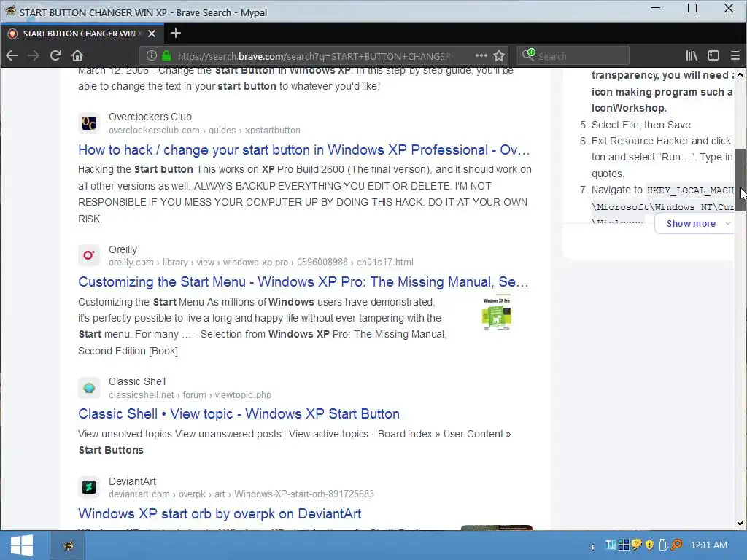Screen dimensions: 747x560
Task: Open the Library bookmarks icon
Action: coord(692,55)
